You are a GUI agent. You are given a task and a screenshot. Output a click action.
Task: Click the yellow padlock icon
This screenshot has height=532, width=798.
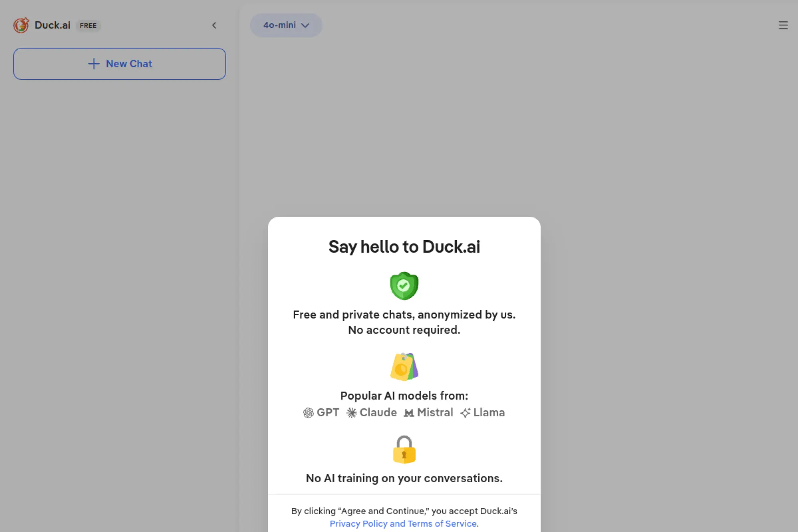pyautogui.click(x=403, y=449)
